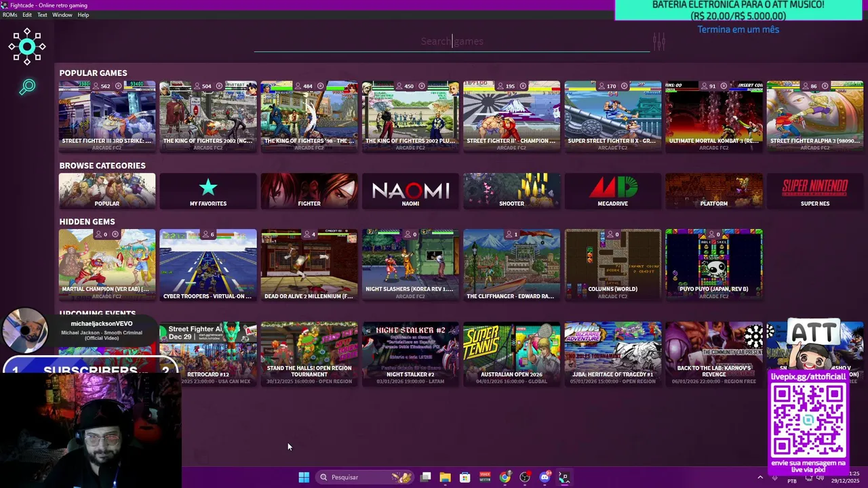Select the Browse Categories heading

coord(102,165)
